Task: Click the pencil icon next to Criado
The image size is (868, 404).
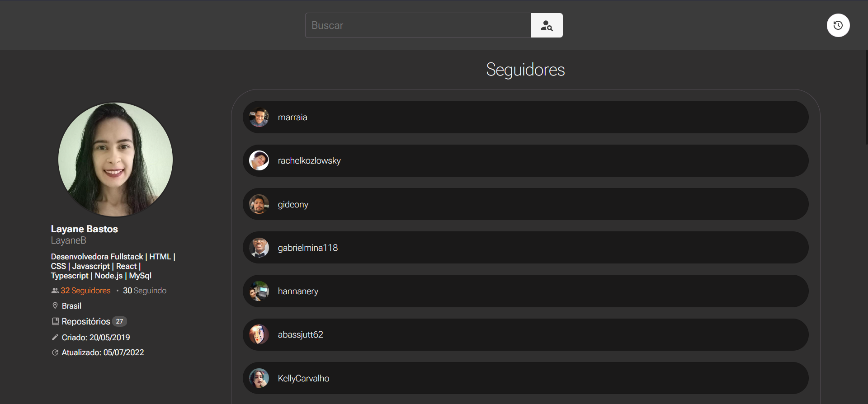Action: pyautogui.click(x=55, y=337)
